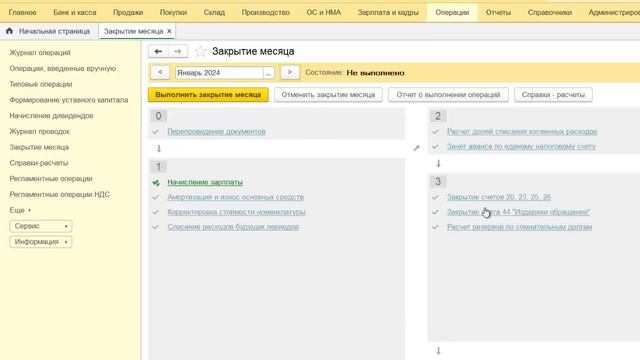Click green checkmark beside Начисление зарплаты
Image resolution: width=640 pixels, height=360 pixels.
[156, 182]
